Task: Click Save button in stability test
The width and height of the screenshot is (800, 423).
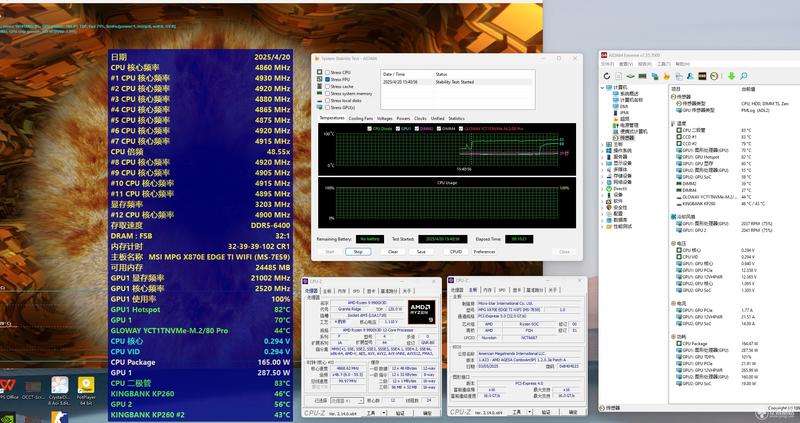Action: [421, 252]
